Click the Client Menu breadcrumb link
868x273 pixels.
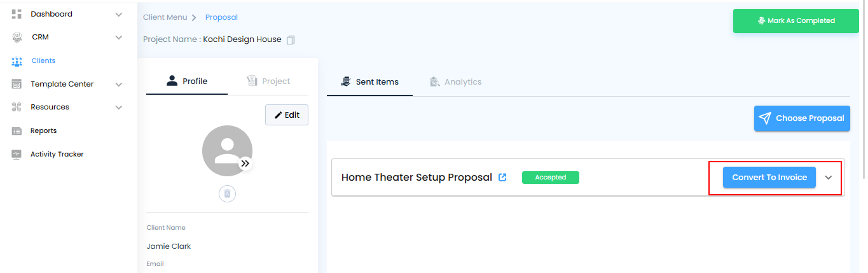165,17
